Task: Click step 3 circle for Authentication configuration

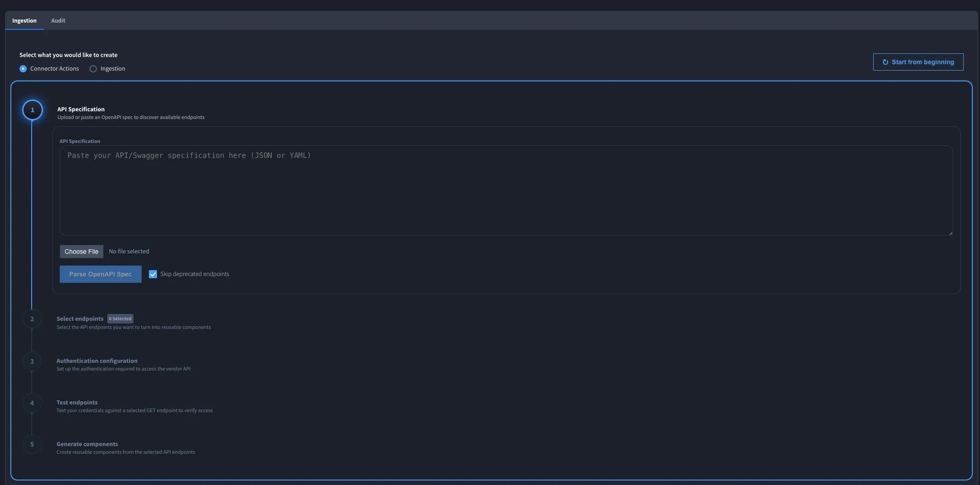Action: click(x=32, y=361)
